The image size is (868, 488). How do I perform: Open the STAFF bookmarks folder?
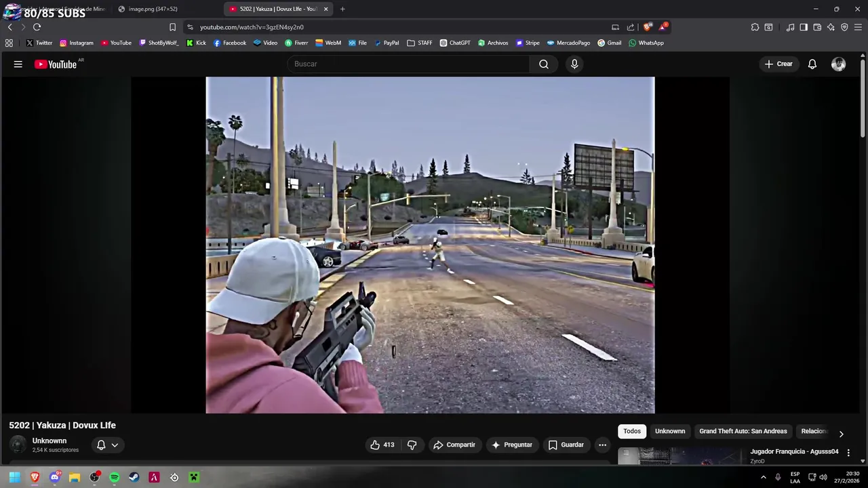point(420,43)
